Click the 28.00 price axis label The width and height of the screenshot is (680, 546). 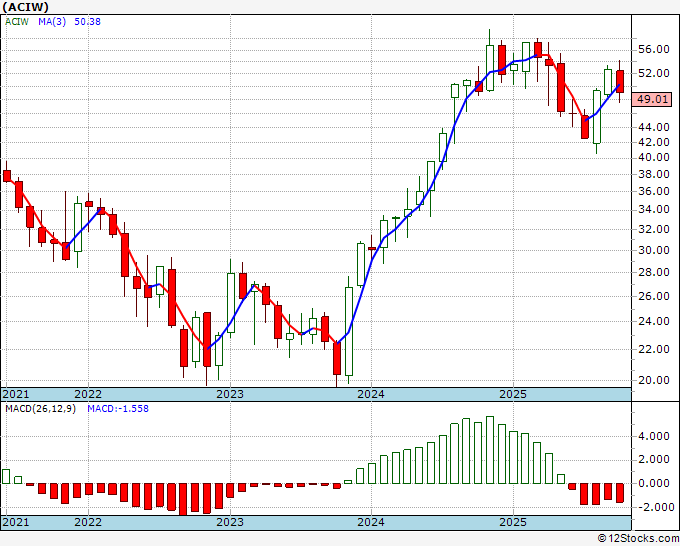654,272
